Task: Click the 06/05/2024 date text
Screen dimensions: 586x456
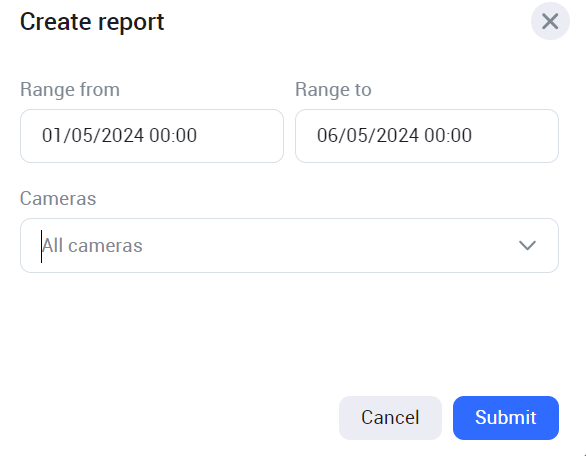Action: tap(368, 135)
